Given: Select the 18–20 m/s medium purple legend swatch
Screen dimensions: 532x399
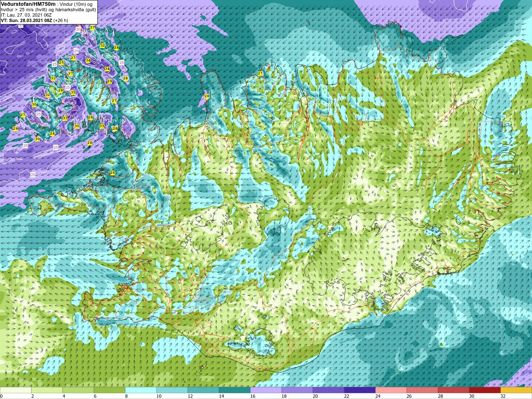Looking at the screenshot, I should point(297,391).
